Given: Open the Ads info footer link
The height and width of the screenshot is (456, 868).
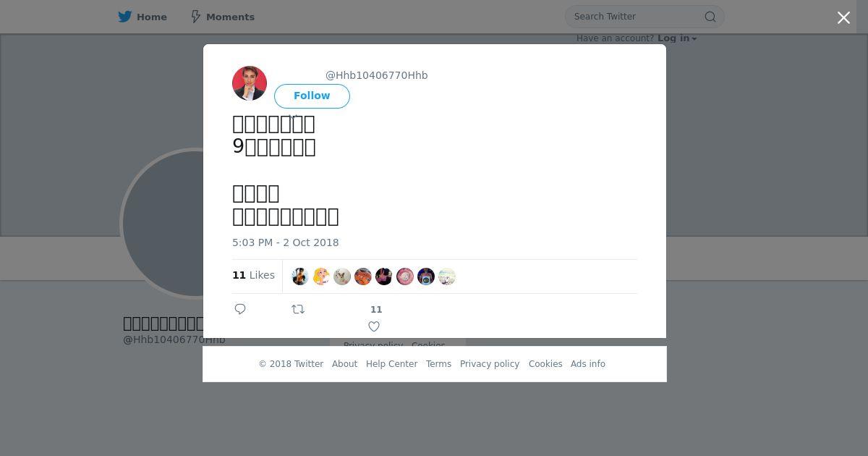Looking at the screenshot, I should pos(588,364).
